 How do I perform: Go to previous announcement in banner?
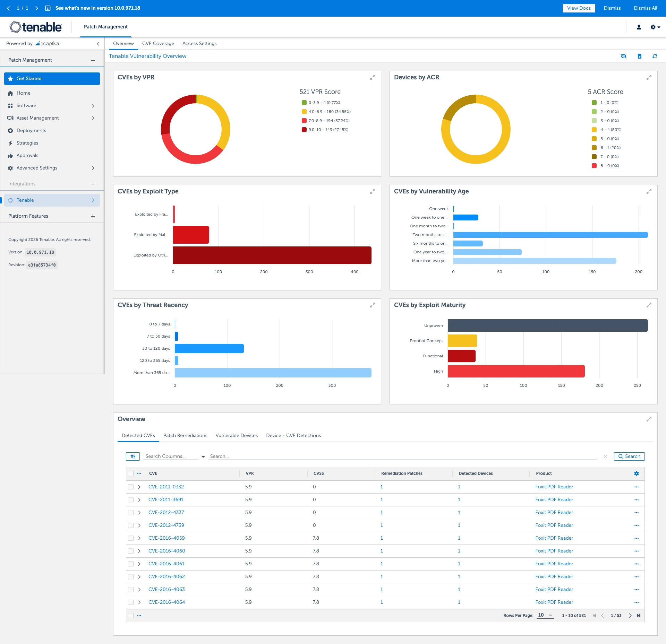coord(8,8)
